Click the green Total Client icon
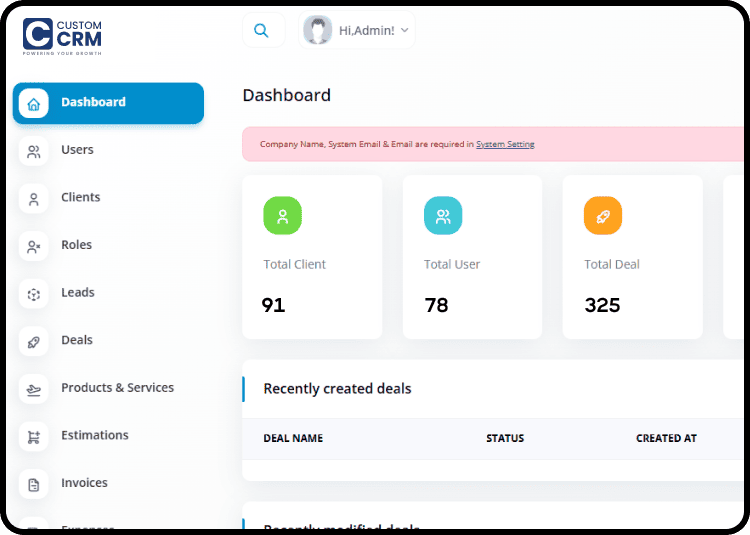Image resolution: width=750 pixels, height=535 pixels. (x=282, y=215)
